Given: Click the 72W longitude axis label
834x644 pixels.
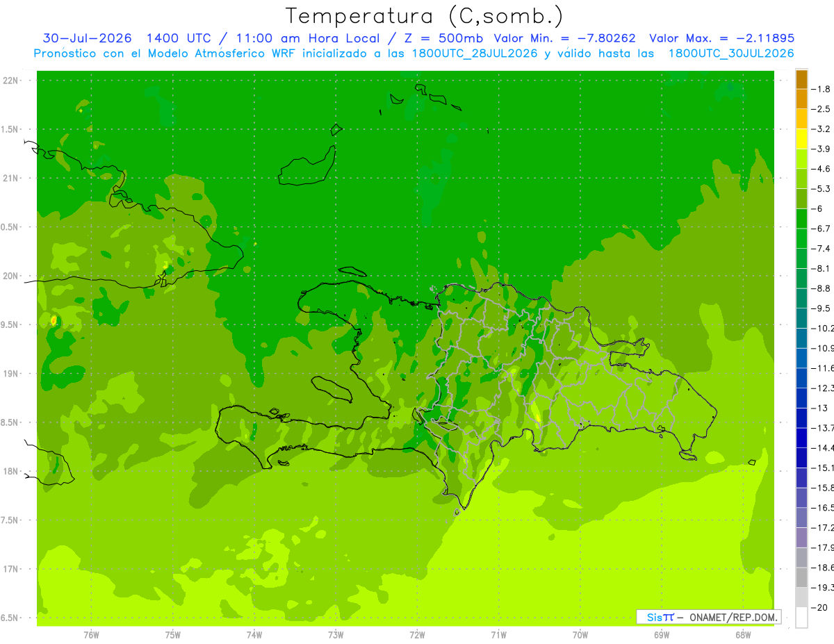Looking at the screenshot, I should [417, 634].
